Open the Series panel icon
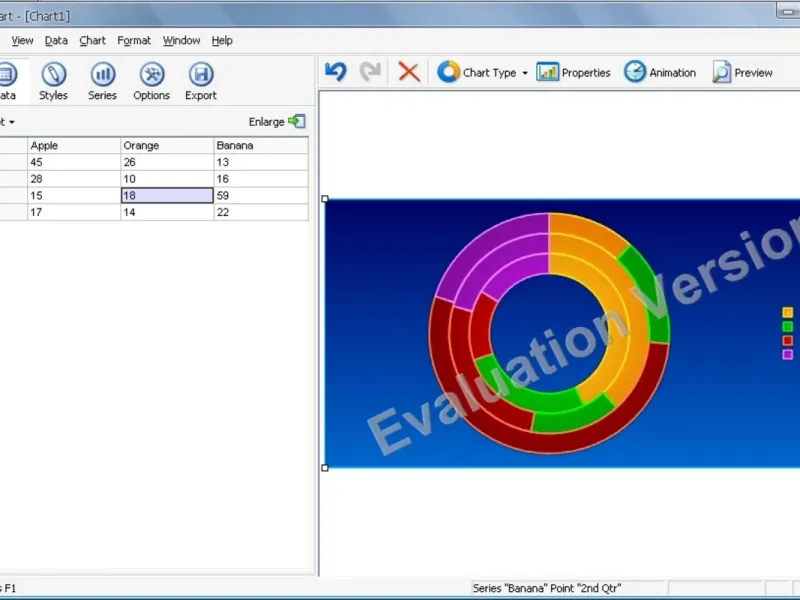Image resolution: width=800 pixels, height=600 pixels. click(x=103, y=74)
